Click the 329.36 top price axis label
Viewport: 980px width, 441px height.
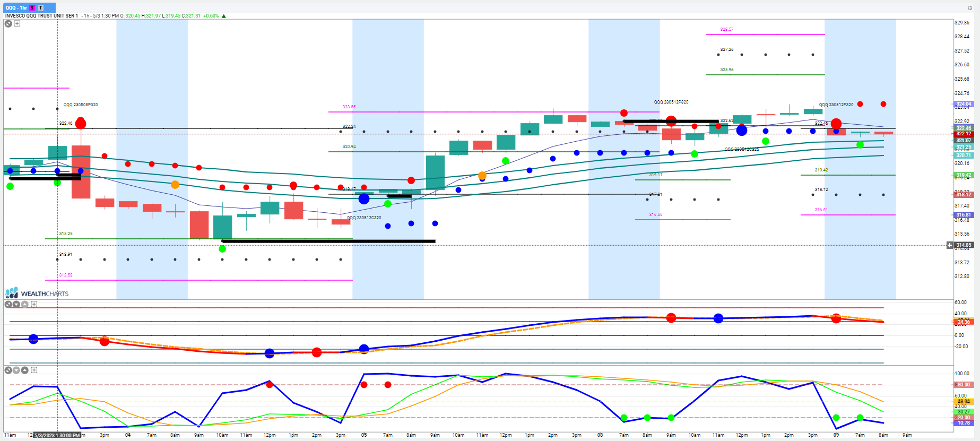coord(962,23)
